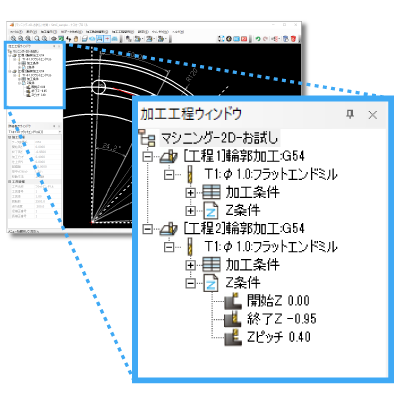The image size is (400, 400).
Task: Collapse the [工程2]輪郭加工:G54 node
Action: pyautogui.click(x=147, y=229)
